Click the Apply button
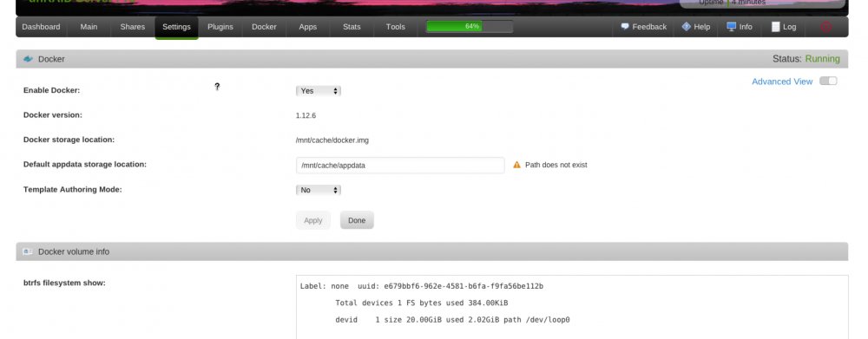This screenshot has width=868, height=339. 313,220
